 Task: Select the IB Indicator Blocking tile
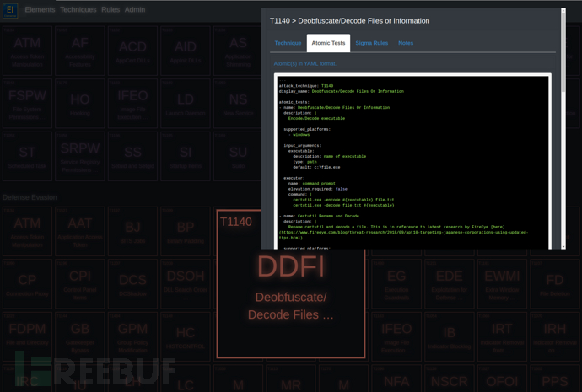449,336
